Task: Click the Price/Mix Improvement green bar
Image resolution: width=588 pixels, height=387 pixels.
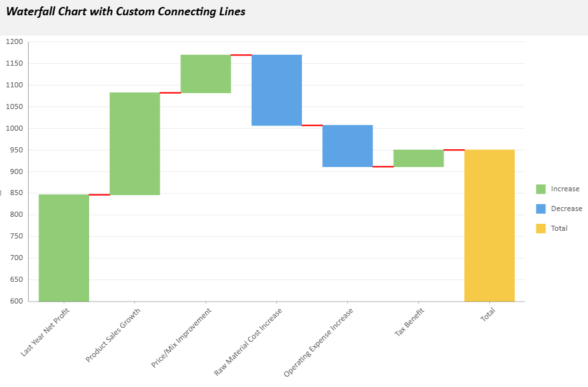Action: click(205, 74)
